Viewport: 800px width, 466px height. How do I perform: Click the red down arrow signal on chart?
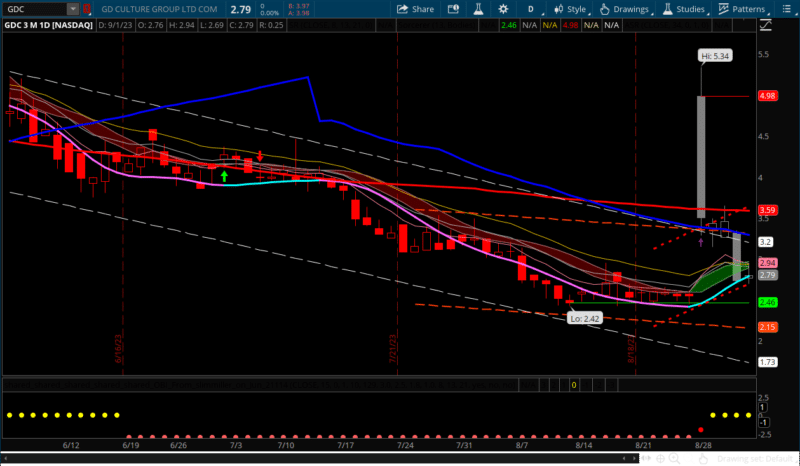[x=260, y=156]
